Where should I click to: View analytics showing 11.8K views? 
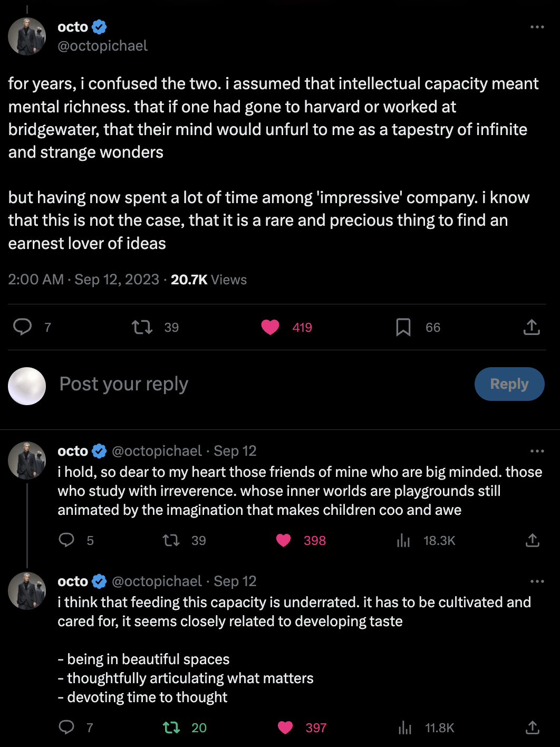[x=405, y=728]
